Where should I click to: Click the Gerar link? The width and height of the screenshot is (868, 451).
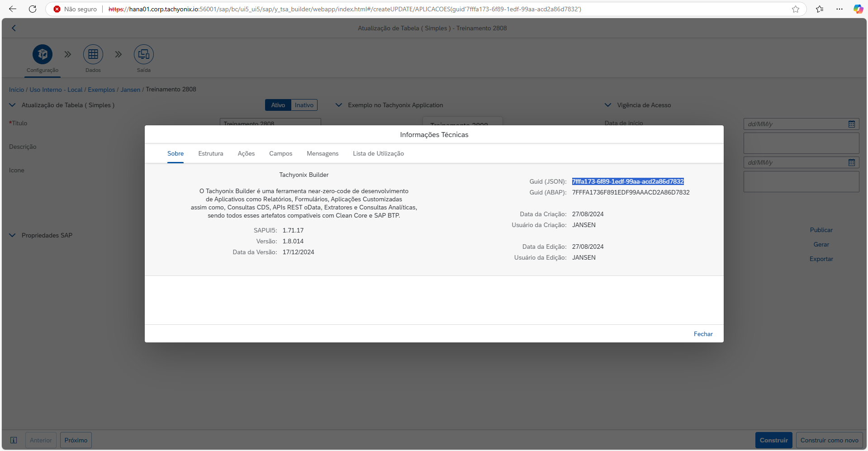[x=821, y=244]
